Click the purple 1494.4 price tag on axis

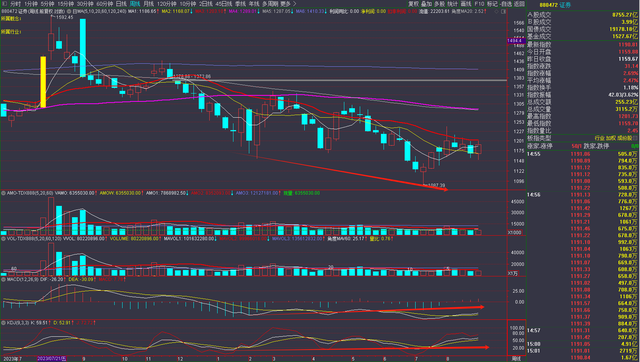(x=515, y=41)
